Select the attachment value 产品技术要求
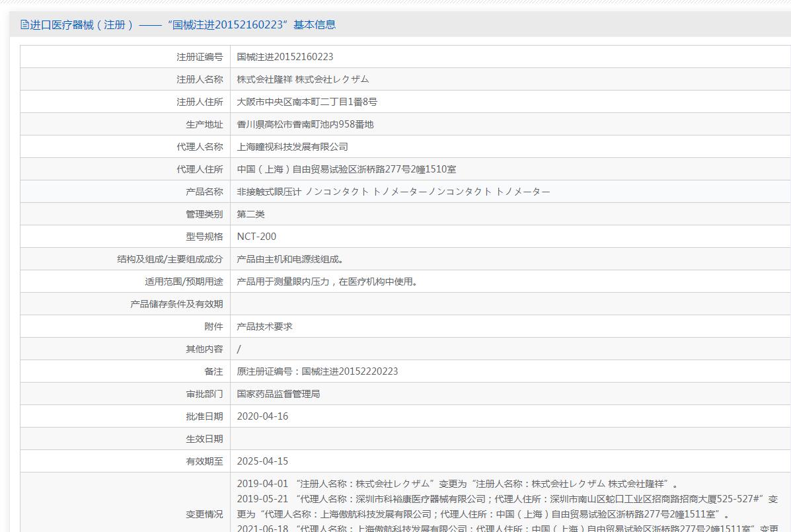This screenshot has width=791, height=532. tap(264, 326)
